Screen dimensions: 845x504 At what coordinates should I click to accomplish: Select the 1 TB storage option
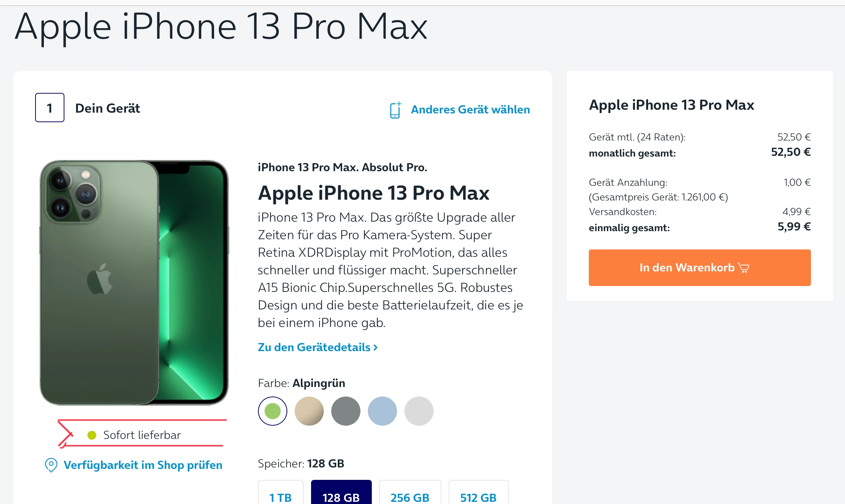point(281,493)
